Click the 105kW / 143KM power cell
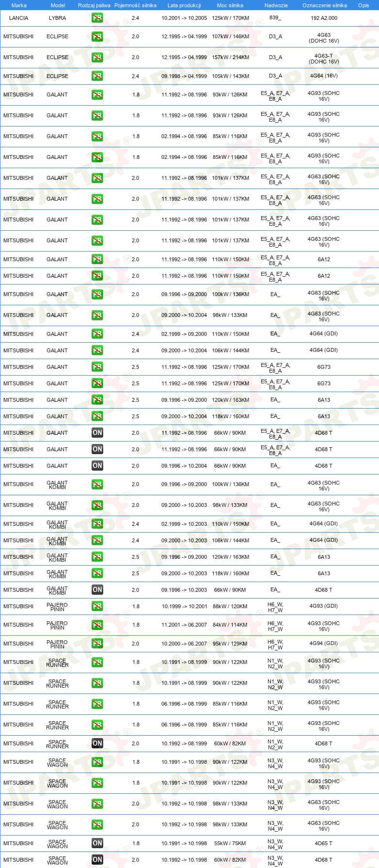This screenshot has height=868, width=379. (231, 76)
